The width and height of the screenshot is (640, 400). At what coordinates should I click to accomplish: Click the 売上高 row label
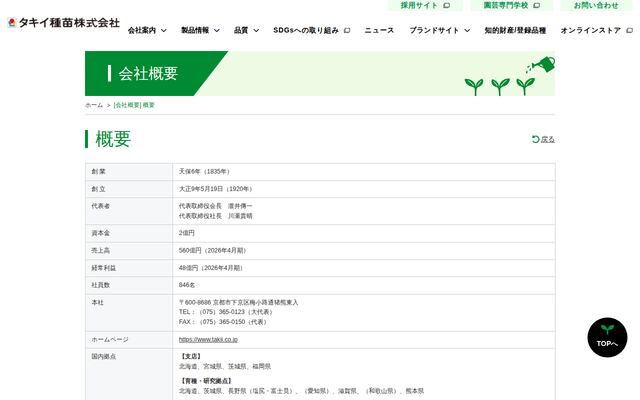(x=100, y=251)
